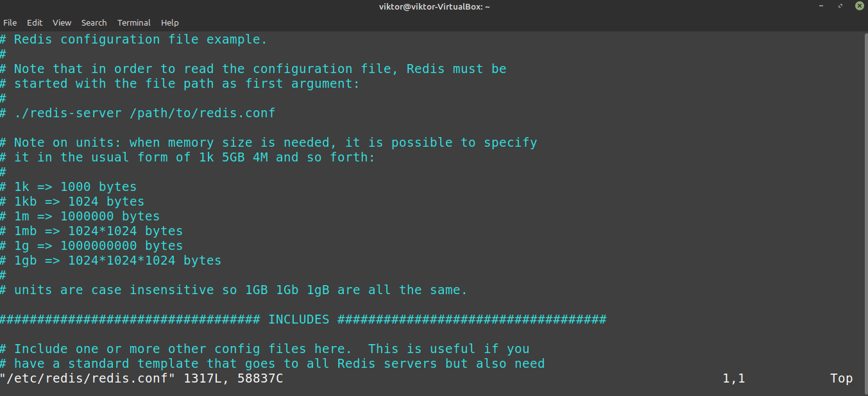Click the 'units are case insensitive' line
868x396 pixels.
[x=234, y=290]
